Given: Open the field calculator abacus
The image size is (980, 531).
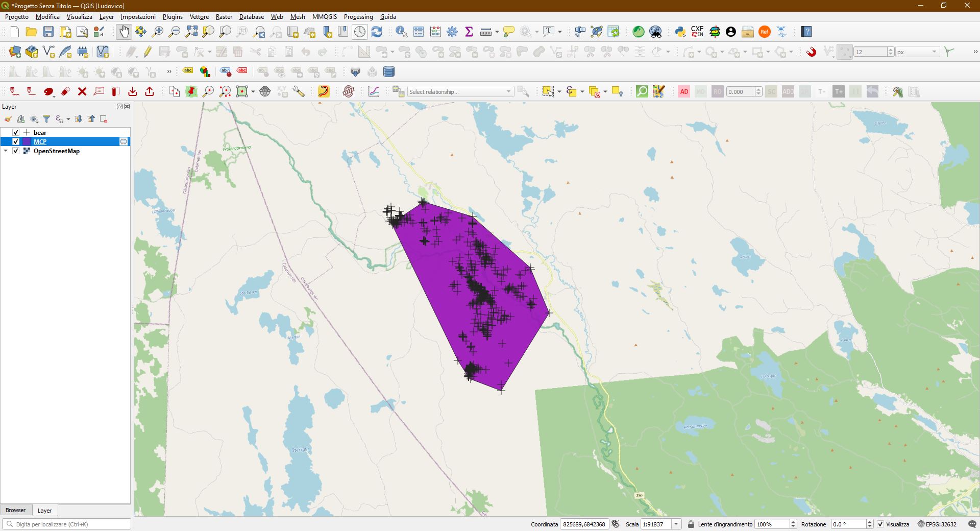Looking at the screenshot, I should pyautogui.click(x=435, y=32).
